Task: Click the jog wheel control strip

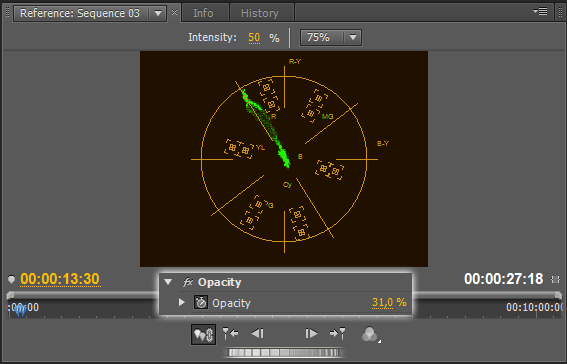Action: [x=284, y=352]
